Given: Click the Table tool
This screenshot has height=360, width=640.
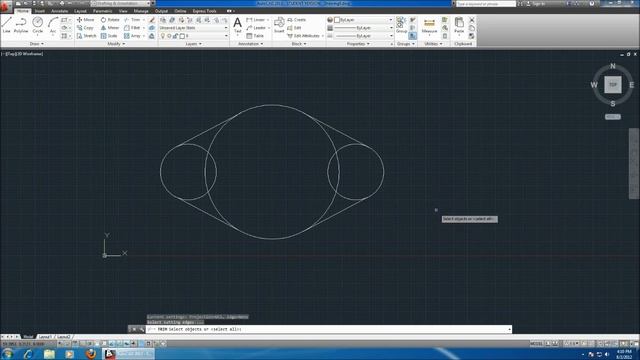Looking at the screenshot, I should click(255, 36).
